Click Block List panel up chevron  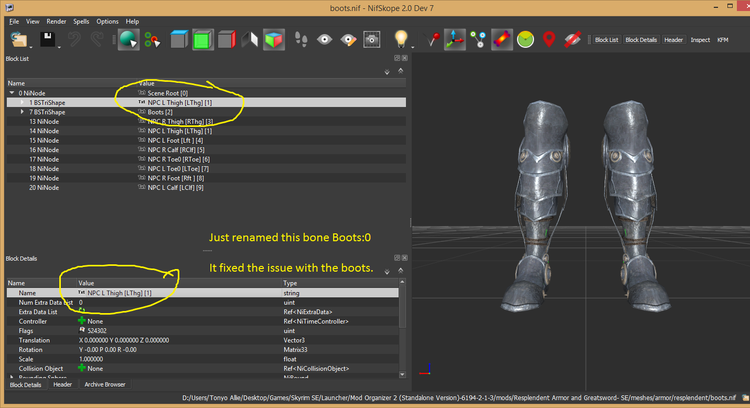(x=400, y=71)
